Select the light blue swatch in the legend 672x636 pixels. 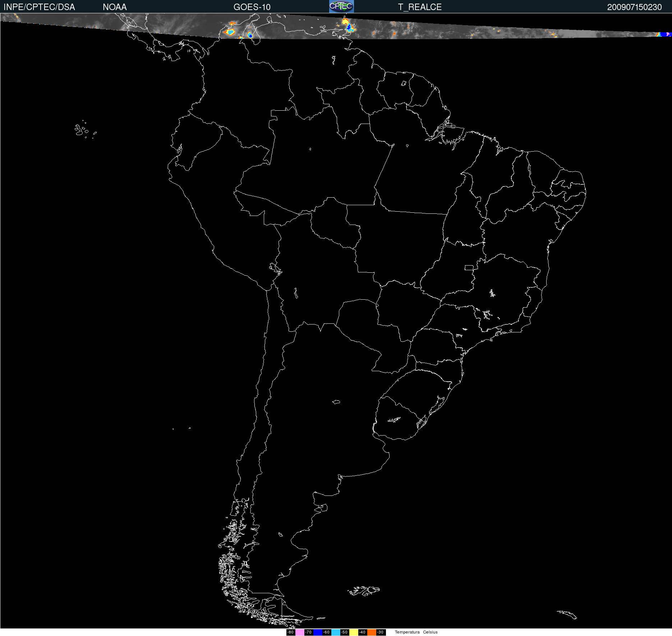tap(336, 632)
